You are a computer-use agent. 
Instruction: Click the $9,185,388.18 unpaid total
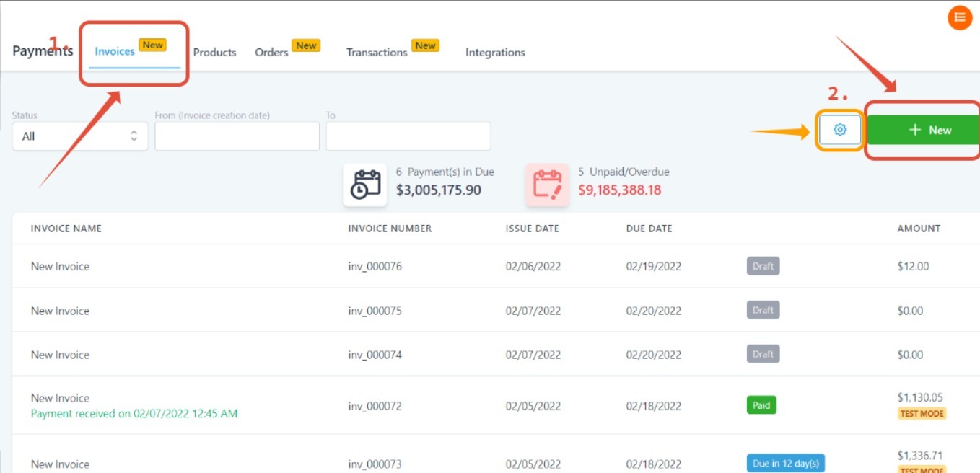620,190
